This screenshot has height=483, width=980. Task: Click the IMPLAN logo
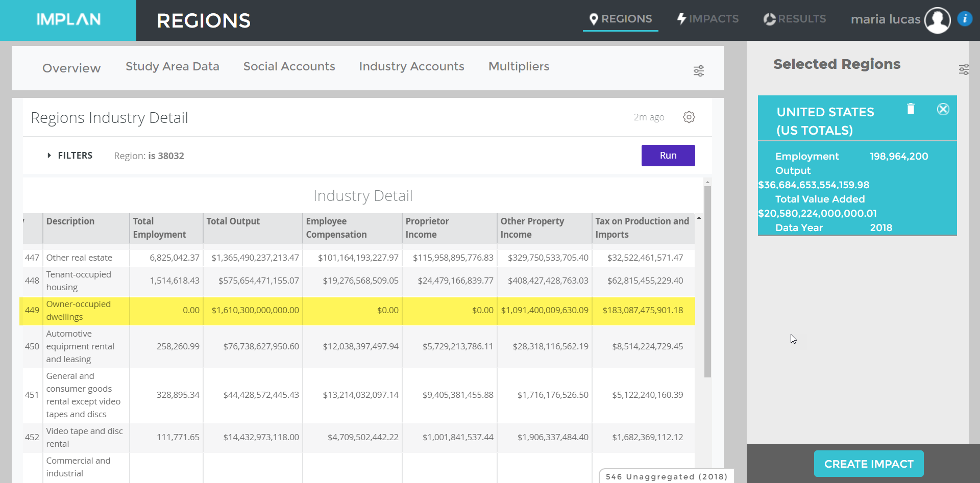tap(68, 19)
